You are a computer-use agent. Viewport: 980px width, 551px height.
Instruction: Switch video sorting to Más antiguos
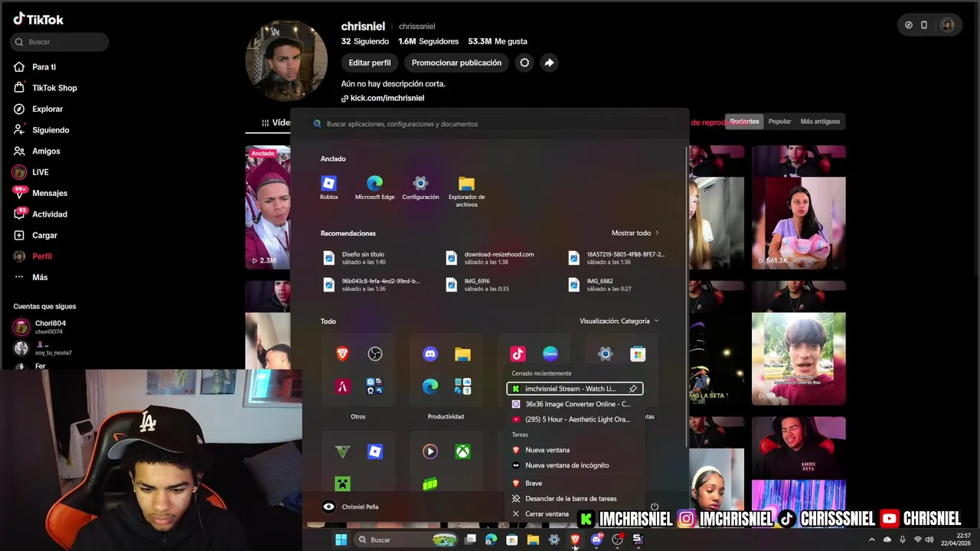(x=820, y=122)
